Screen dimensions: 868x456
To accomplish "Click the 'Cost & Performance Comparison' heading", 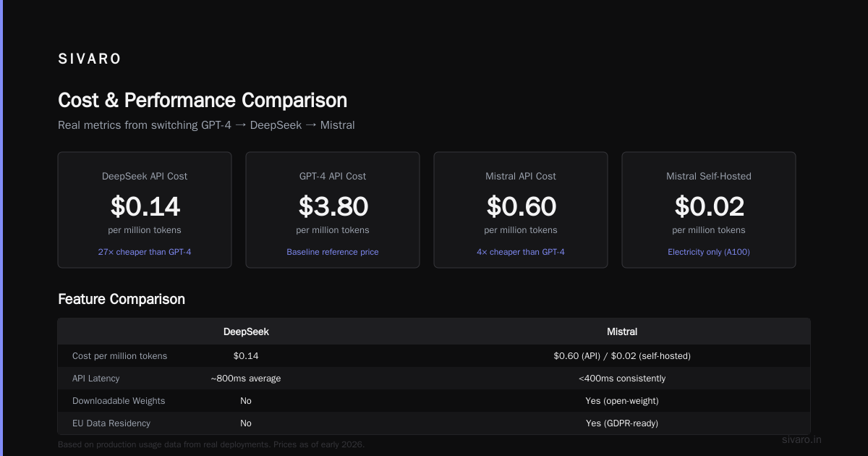I will point(203,100).
